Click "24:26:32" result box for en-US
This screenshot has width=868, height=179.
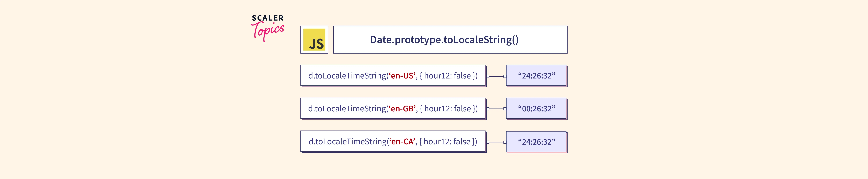pos(536,76)
